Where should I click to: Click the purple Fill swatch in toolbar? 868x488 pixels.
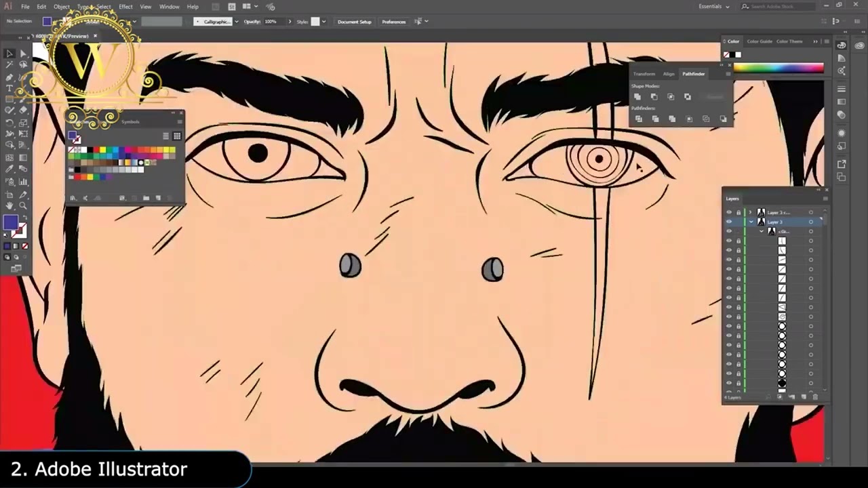coord(10,222)
